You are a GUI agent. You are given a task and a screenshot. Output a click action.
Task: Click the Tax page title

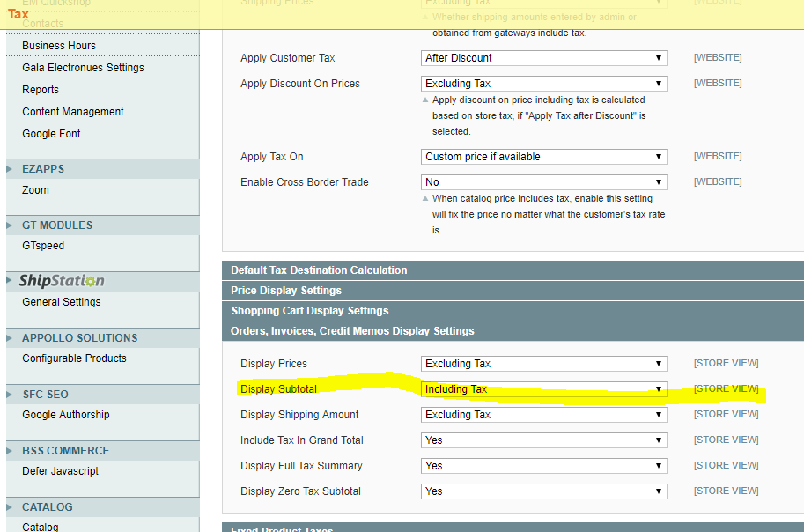click(x=18, y=13)
